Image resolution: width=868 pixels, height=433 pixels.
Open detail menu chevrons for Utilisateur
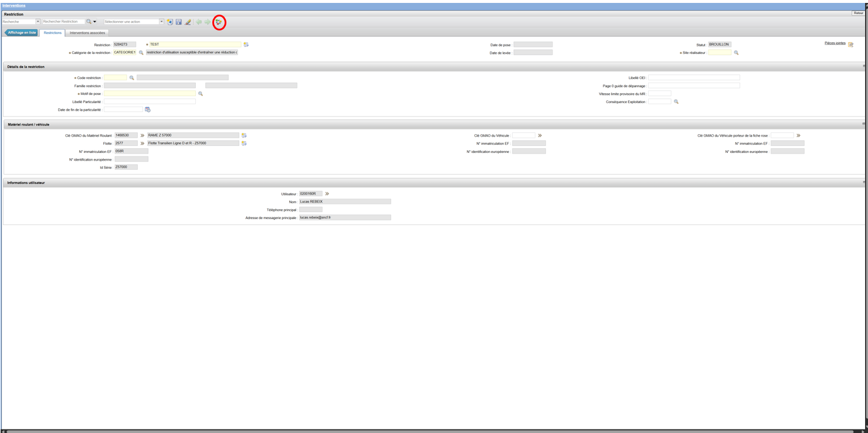[x=327, y=194]
